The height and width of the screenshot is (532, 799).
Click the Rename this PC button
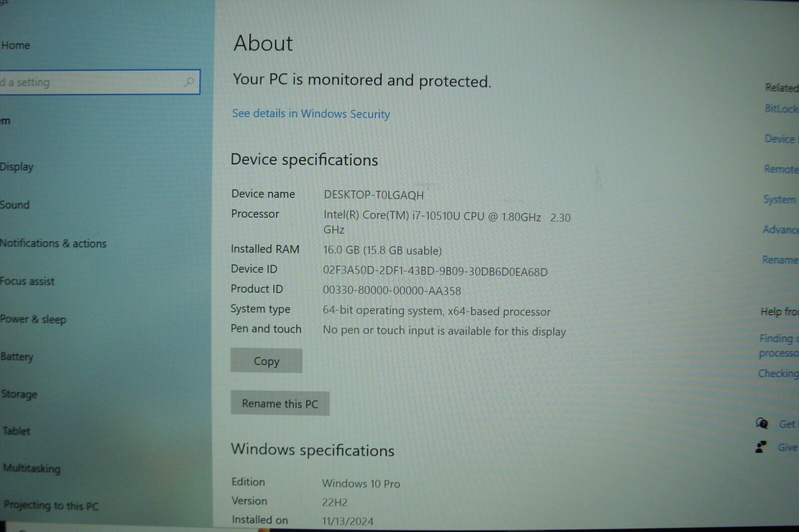pyautogui.click(x=280, y=404)
